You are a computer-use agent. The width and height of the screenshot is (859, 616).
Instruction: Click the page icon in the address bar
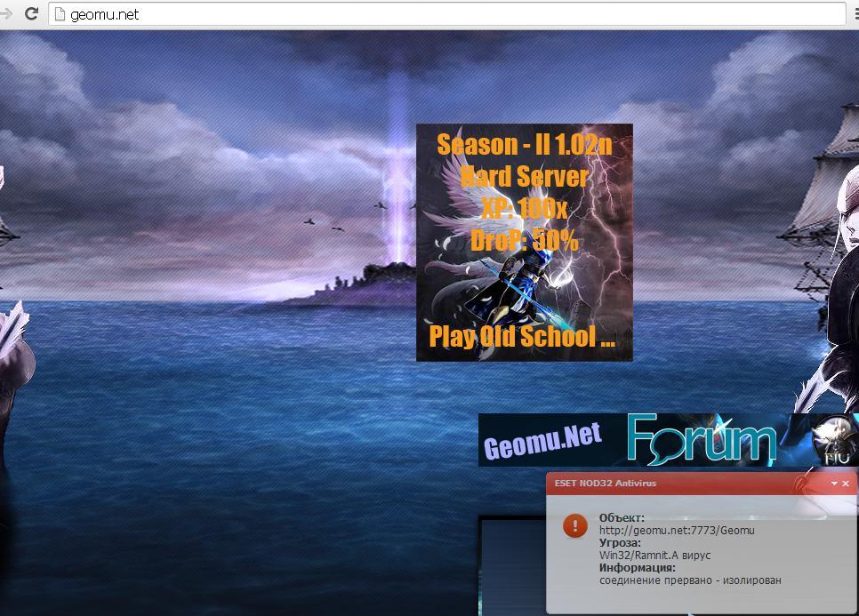pos(60,14)
